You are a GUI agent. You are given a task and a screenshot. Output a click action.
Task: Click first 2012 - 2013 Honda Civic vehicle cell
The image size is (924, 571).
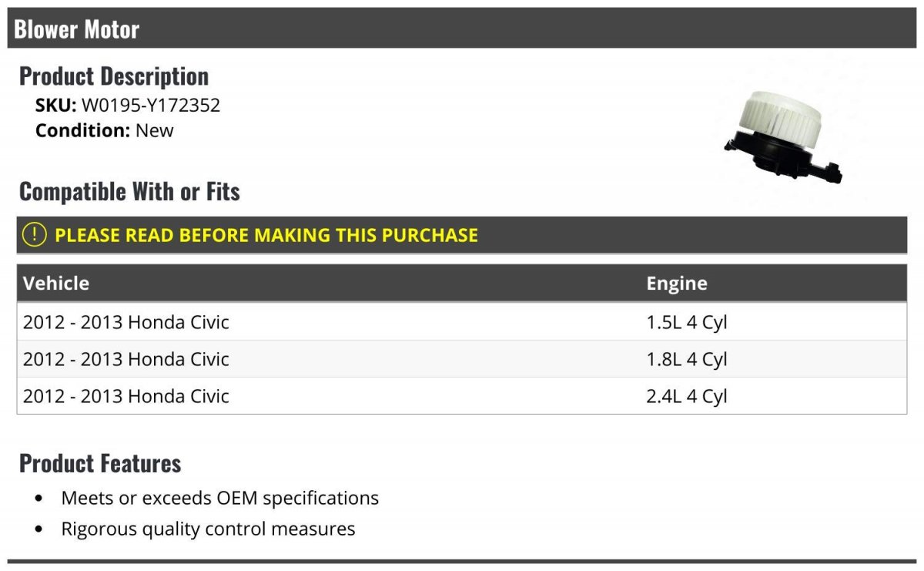pos(126,322)
